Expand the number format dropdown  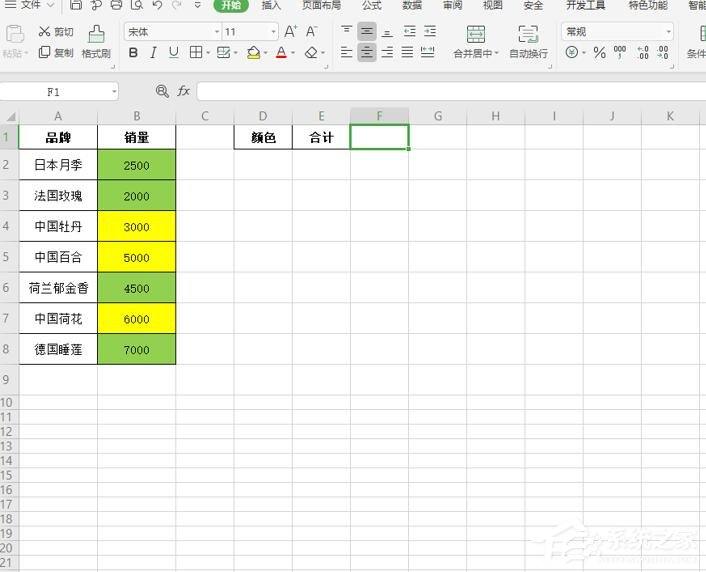[x=669, y=32]
